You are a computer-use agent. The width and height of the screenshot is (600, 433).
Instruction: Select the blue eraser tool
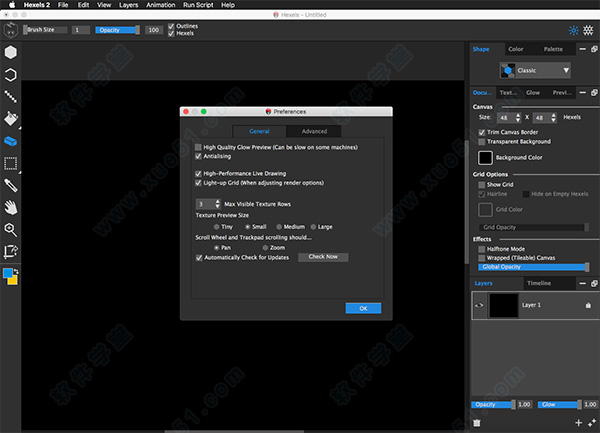pyautogui.click(x=11, y=141)
